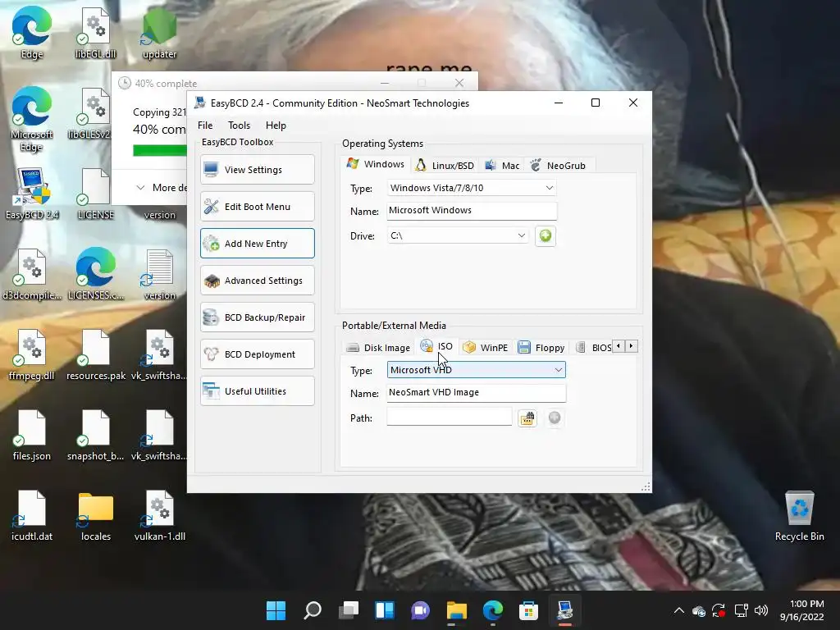Open BCD Deployment
The height and width of the screenshot is (630, 840).
tap(257, 354)
